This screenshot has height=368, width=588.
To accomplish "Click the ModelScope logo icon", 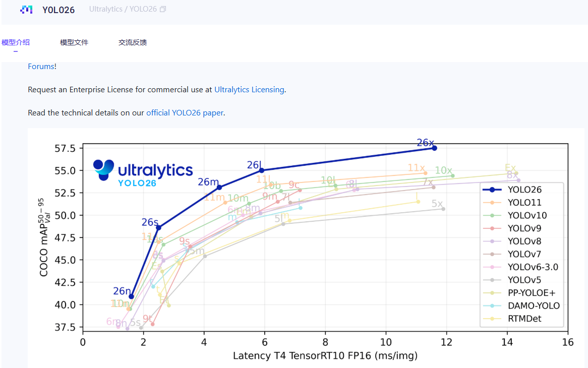I will click(x=26, y=10).
